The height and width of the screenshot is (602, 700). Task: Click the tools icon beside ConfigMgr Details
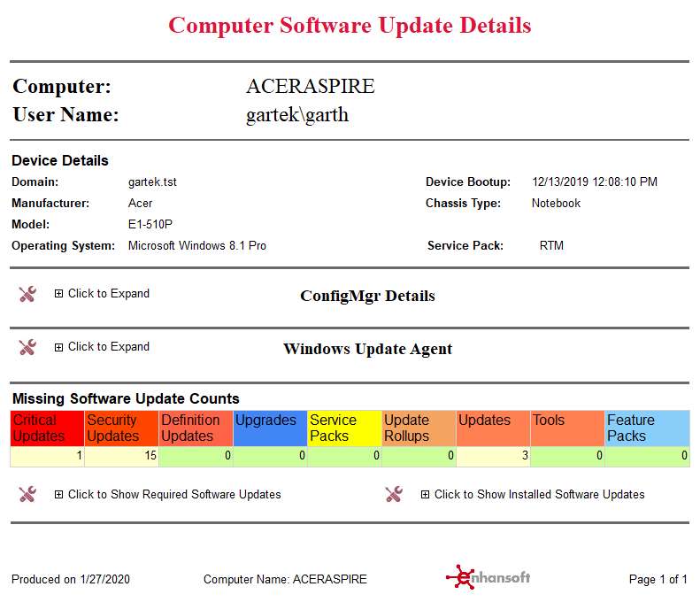[x=27, y=294]
